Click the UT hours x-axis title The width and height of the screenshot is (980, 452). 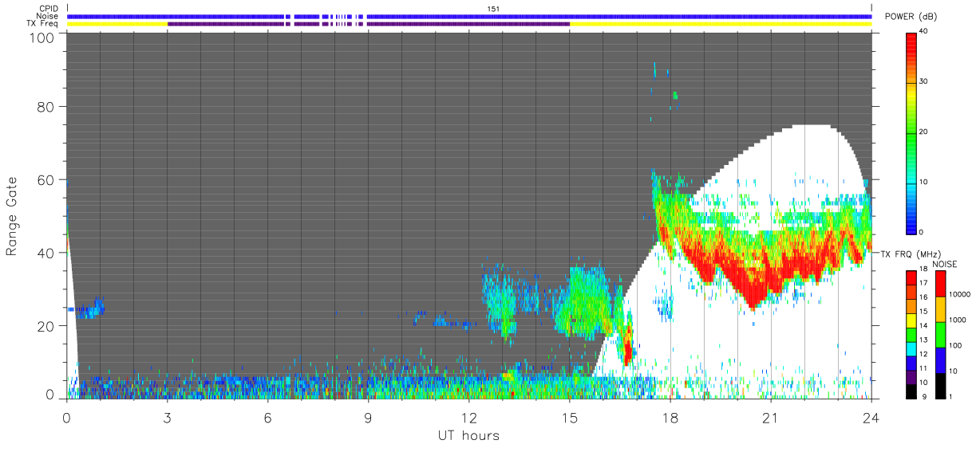point(468,436)
